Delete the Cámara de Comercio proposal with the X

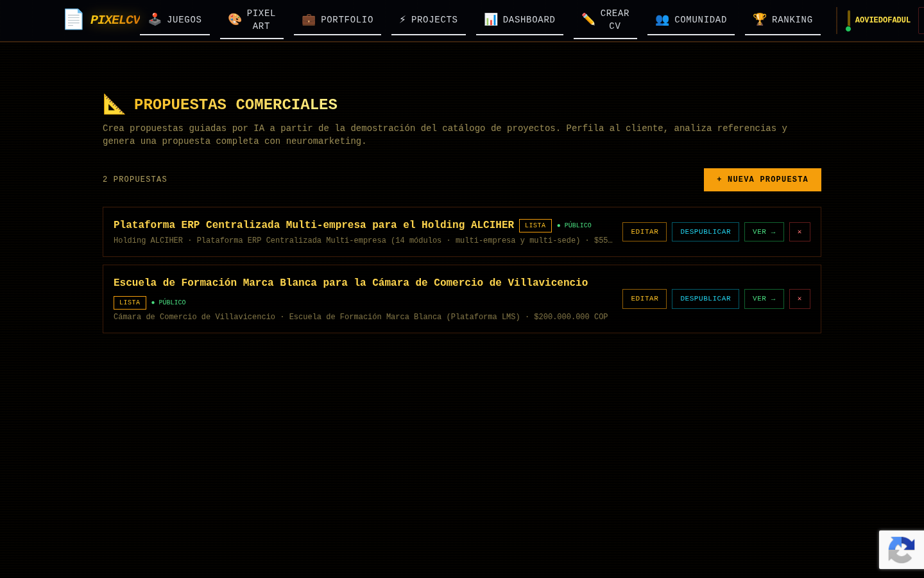[x=800, y=299]
